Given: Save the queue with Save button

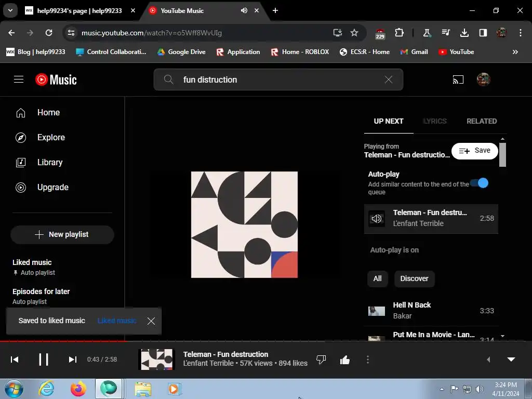Looking at the screenshot, I should click(x=475, y=151).
